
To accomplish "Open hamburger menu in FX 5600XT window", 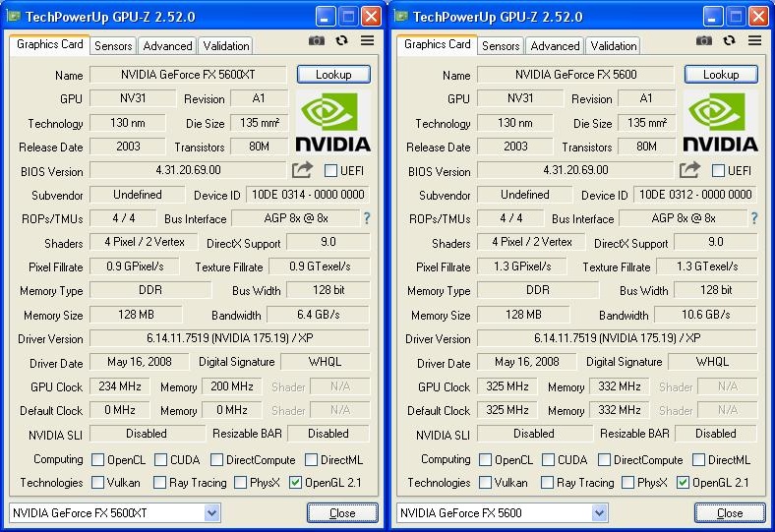I will [x=367, y=40].
